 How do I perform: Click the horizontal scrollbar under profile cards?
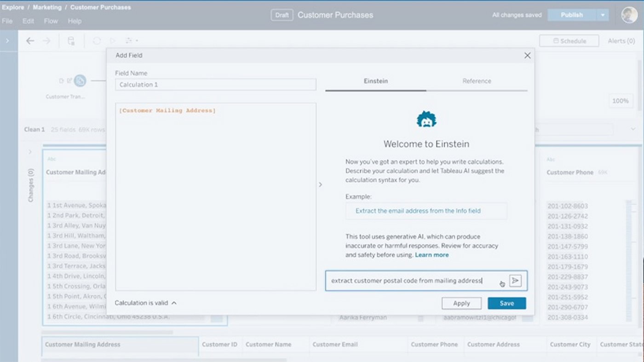pos(107,332)
